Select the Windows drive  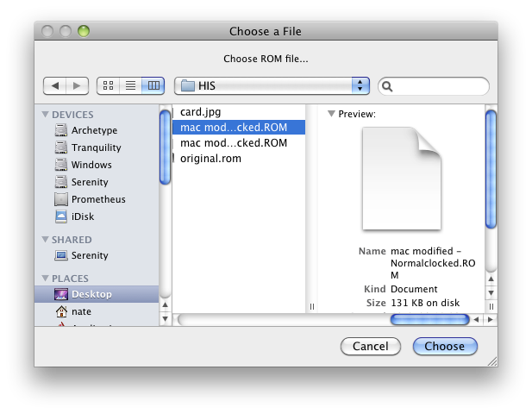pos(97,165)
